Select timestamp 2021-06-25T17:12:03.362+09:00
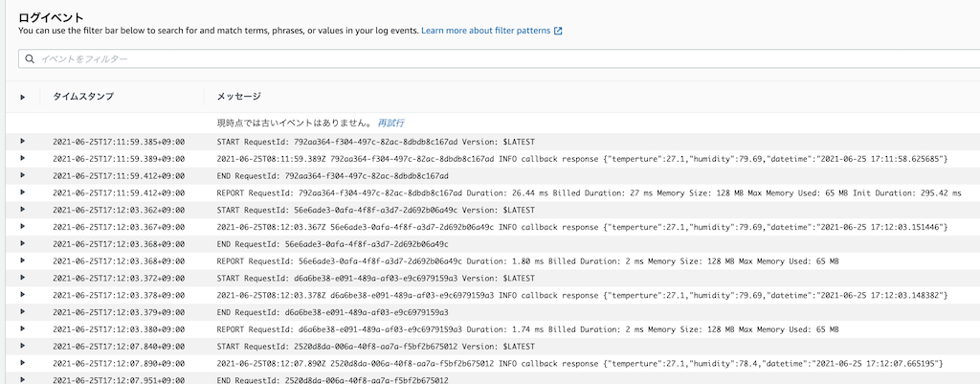 tap(119, 210)
